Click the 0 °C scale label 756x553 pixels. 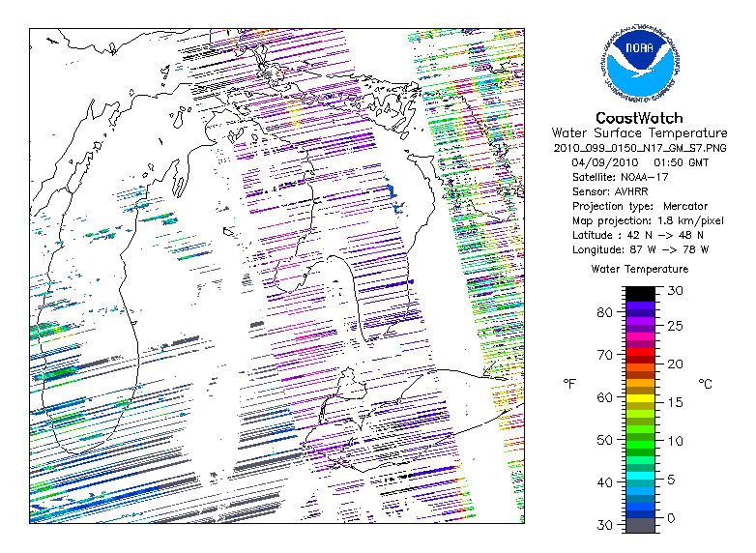pos(671,518)
